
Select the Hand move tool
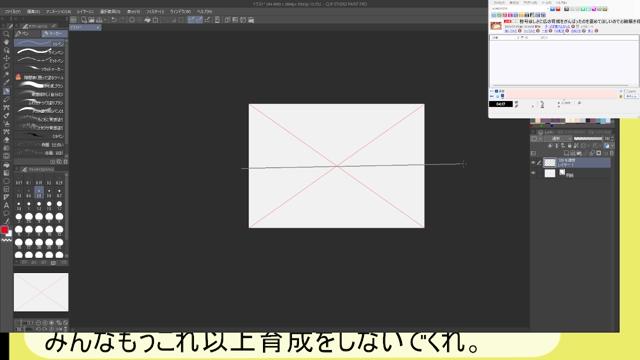(6, 42)
